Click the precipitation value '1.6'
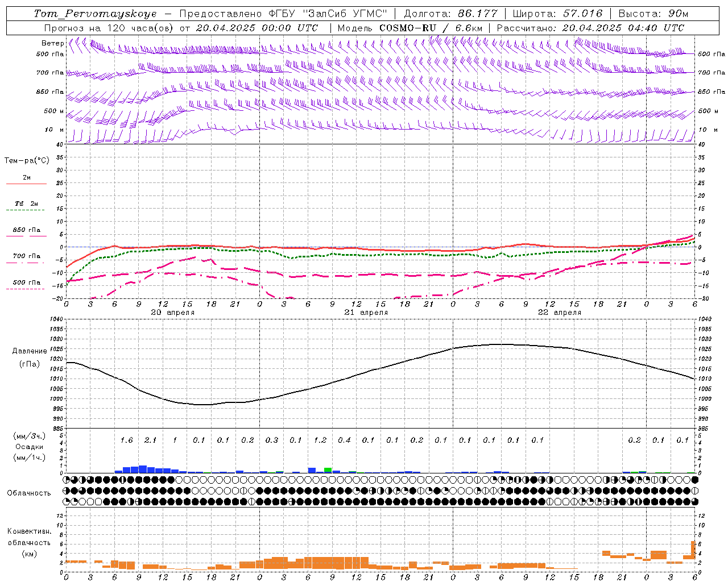 tap(126, 440)
